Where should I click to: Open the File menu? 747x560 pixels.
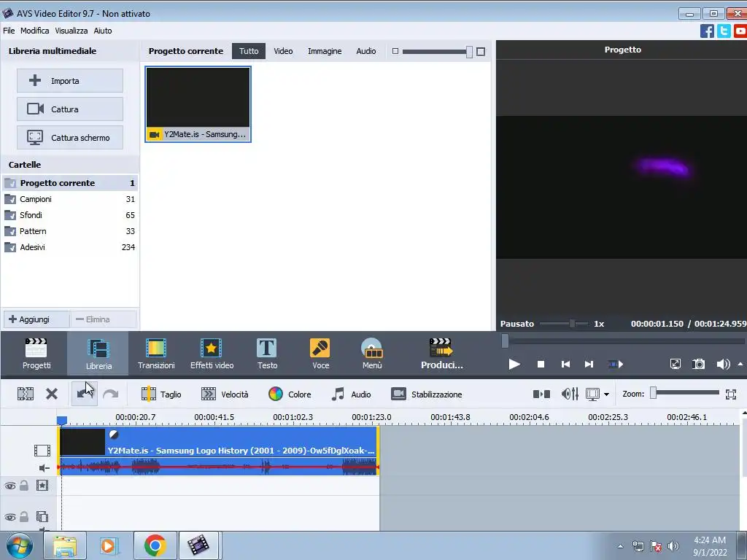pos(9,31)
